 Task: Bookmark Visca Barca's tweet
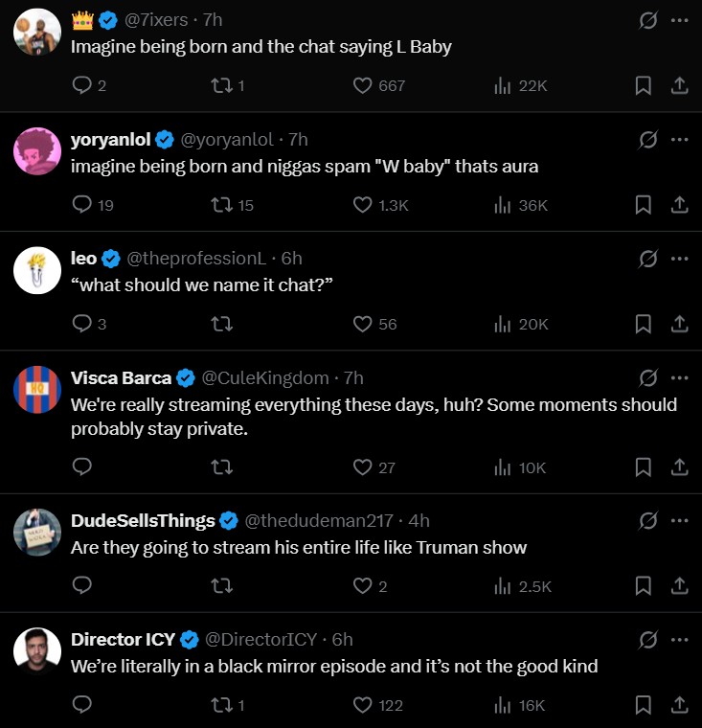click(644, 466)
